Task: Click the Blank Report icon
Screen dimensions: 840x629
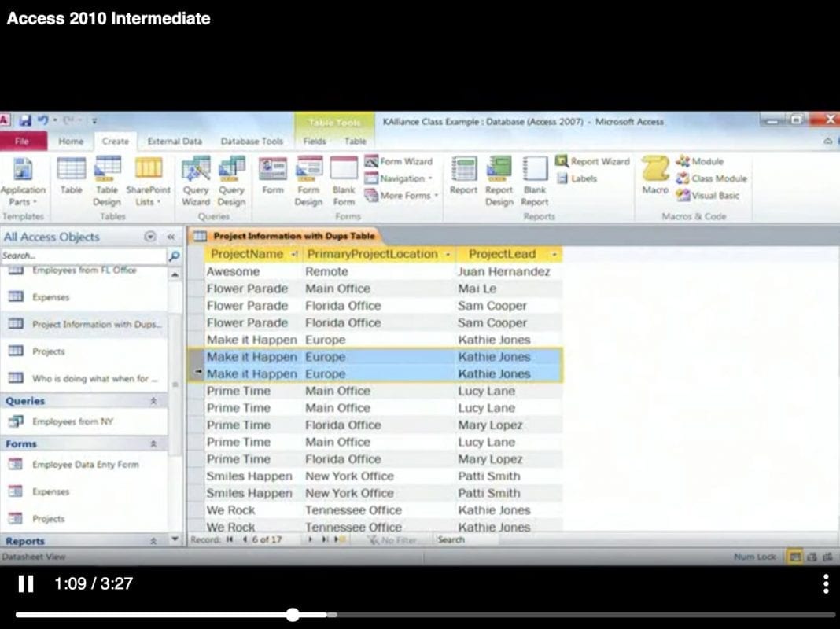Action: pyautogui.click(x=535, y=182)
